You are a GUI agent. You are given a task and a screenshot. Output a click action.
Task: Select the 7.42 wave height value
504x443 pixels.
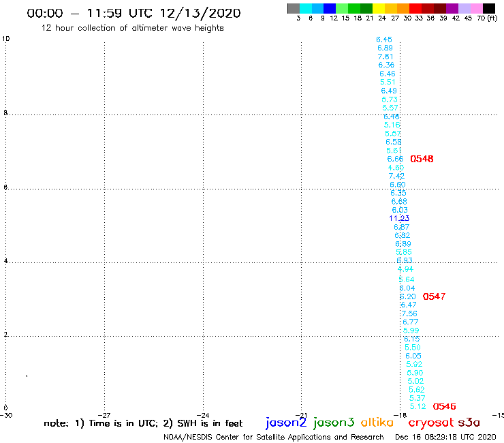396,176
